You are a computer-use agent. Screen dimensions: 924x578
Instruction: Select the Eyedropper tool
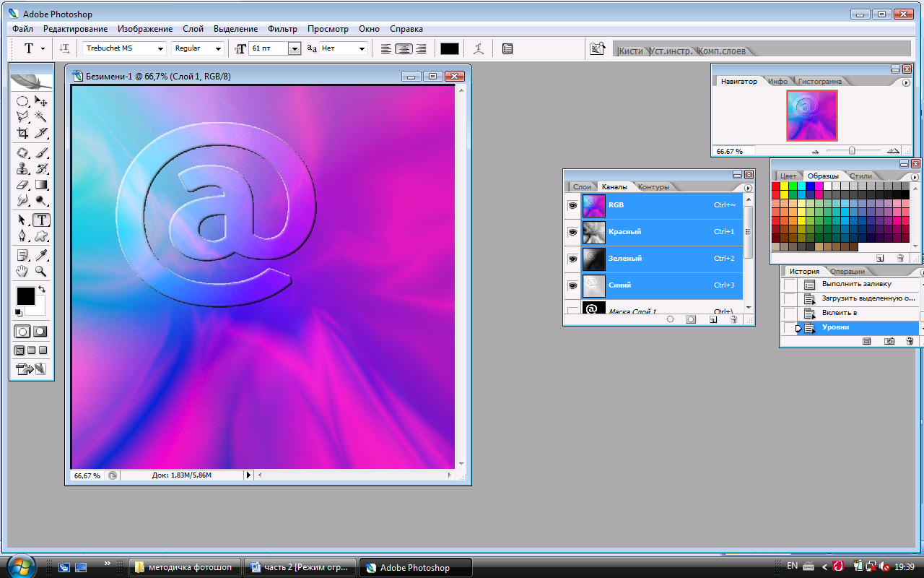[41, 255]
